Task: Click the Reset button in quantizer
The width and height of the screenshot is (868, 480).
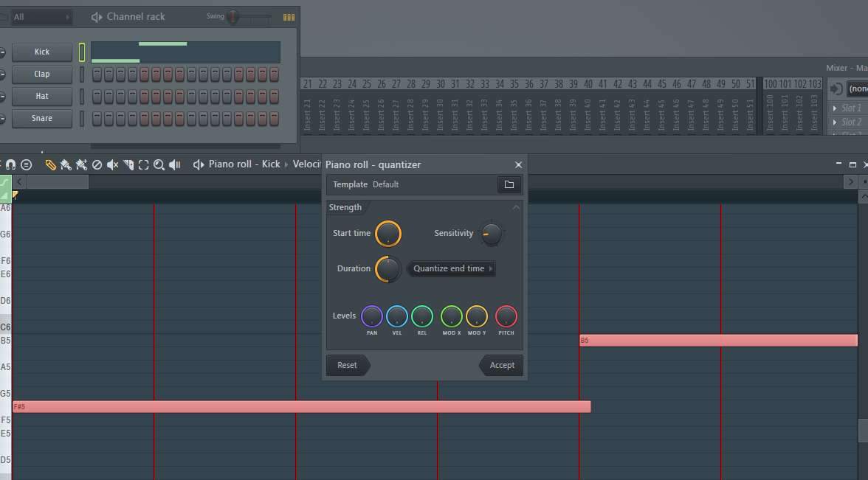Action: pos(347,365)
